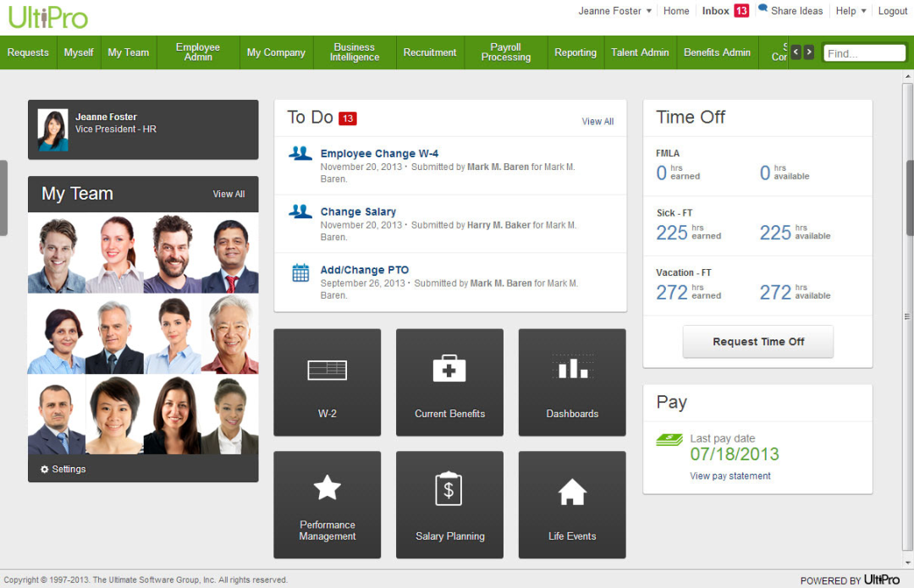Open the Business Intelligence menu
The height and width of the screenshot is (588, 914).
[x=355, y=52]
